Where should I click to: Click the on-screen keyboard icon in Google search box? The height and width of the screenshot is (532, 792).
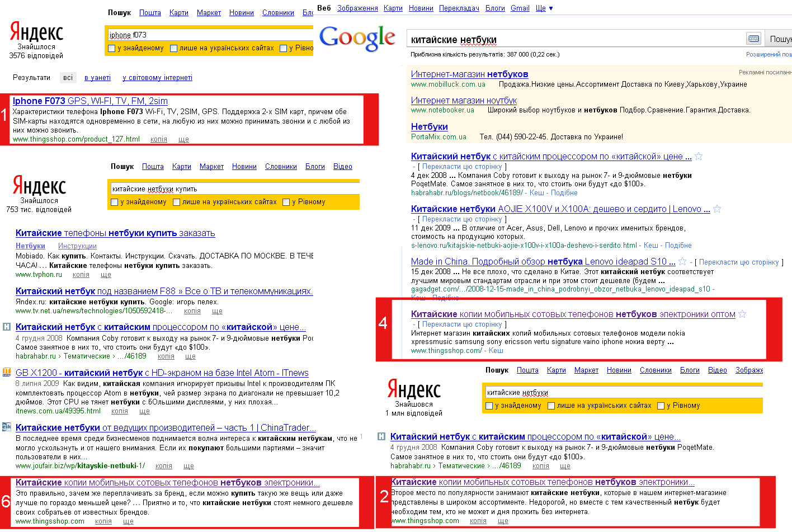pyautogui.click(x=753, y=39)
